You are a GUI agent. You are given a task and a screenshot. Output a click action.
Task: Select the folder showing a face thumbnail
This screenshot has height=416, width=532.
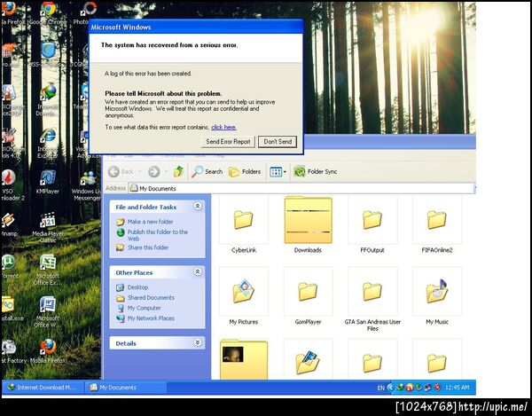[244, 359]
